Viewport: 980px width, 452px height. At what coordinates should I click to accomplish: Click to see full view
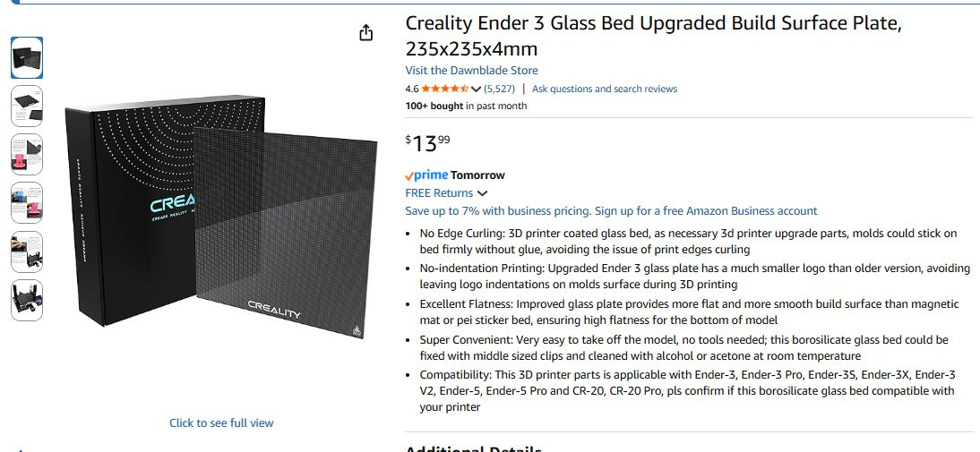(221, 422)
